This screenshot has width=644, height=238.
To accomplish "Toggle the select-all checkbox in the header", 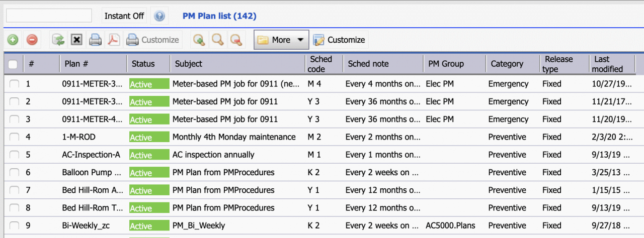I will (x=13, y=64).
